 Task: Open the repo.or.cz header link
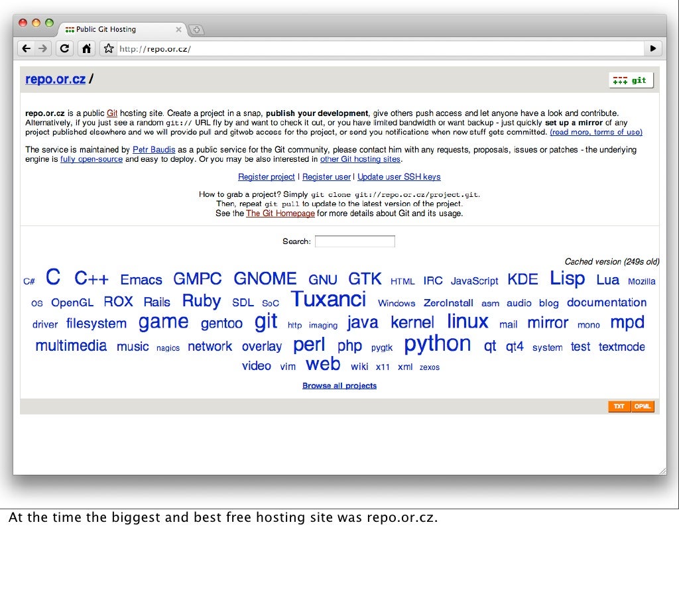[x=56, y=79]
